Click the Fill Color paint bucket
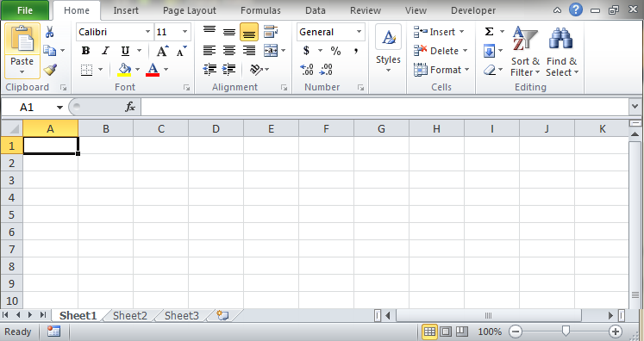This screenshot has width=644, height=341. click(x=124, y=70)
